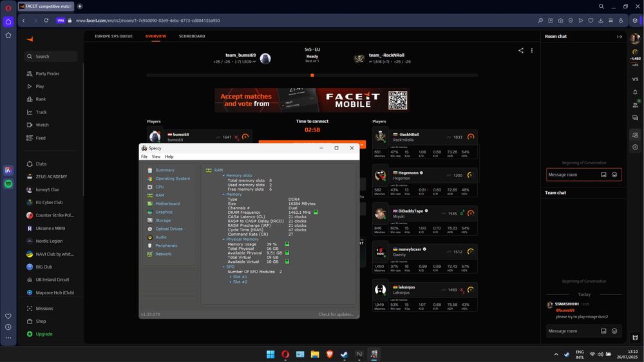Click Check for updates in Speccy
Screen dimensions: 644x362
click(336, 314)
